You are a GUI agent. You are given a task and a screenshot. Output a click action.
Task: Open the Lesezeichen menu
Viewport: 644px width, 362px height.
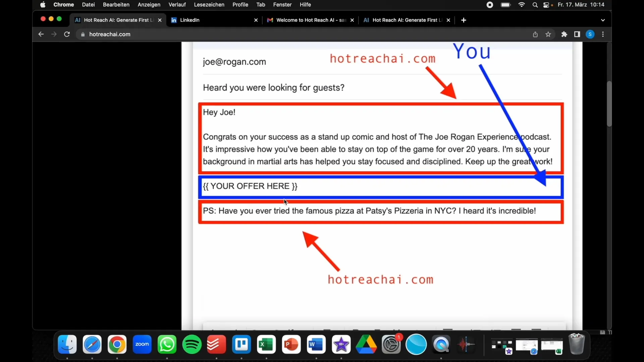coord(209,5)
